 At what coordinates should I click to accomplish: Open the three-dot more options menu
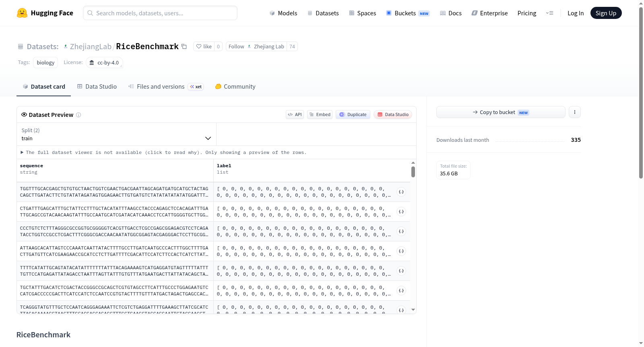pos(575,112)
